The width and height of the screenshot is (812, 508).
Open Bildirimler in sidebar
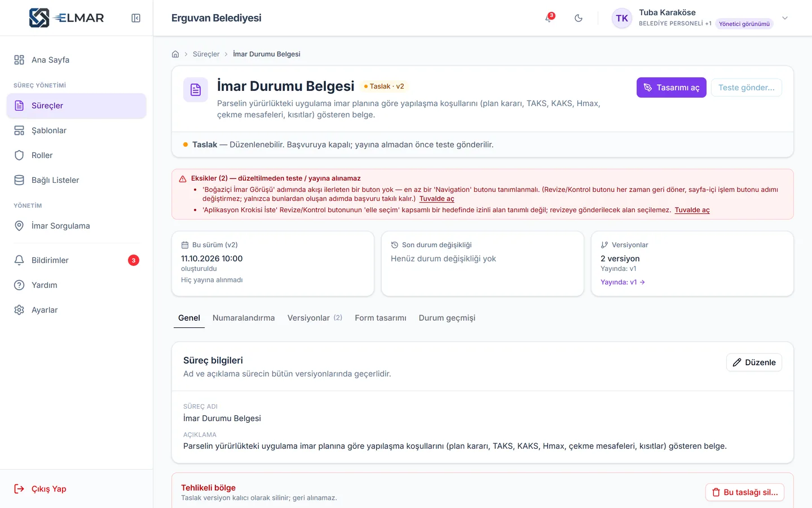pos(77,260)
